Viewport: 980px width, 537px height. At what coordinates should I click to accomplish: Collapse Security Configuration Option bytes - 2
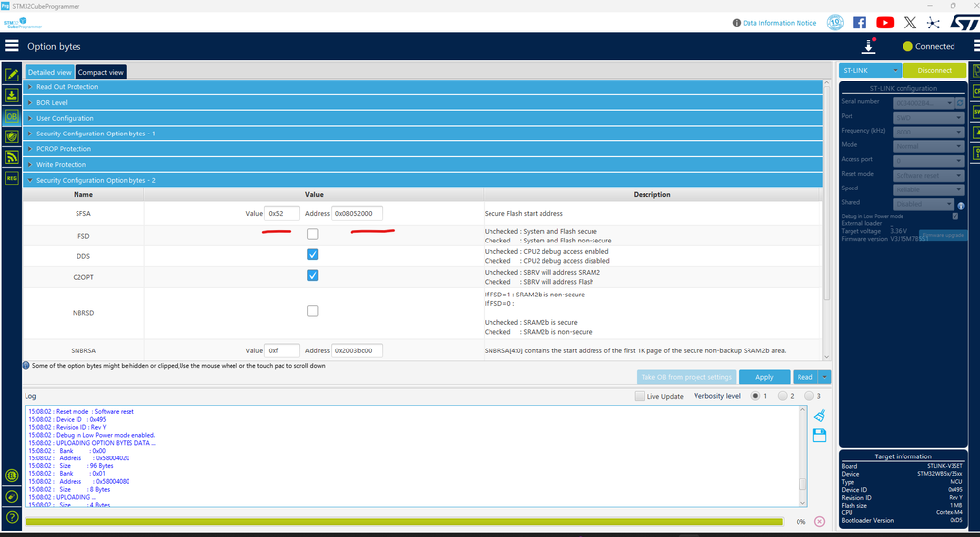click(x=423, y=180)
